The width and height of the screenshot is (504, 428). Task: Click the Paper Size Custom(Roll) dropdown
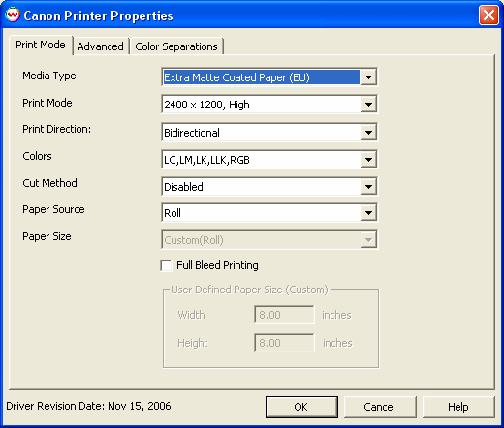pyautogui.click(x=269, y=240)
